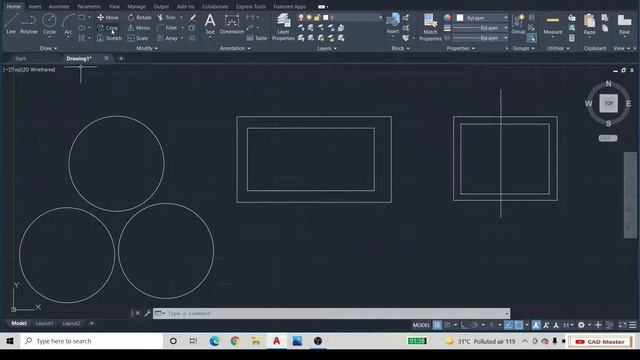
Task: Open the Windows Start menu
Action: pyautogui.click(x=10, y=341)
